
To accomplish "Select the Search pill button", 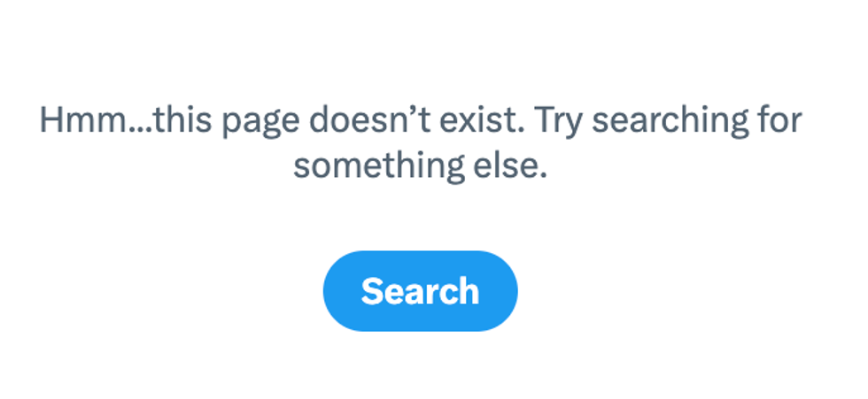I will pyautogui.click(x=420, y=291).
